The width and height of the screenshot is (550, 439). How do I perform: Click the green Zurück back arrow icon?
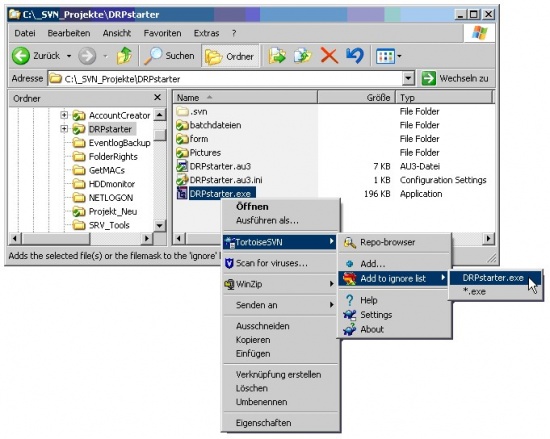tap(21, 56)
